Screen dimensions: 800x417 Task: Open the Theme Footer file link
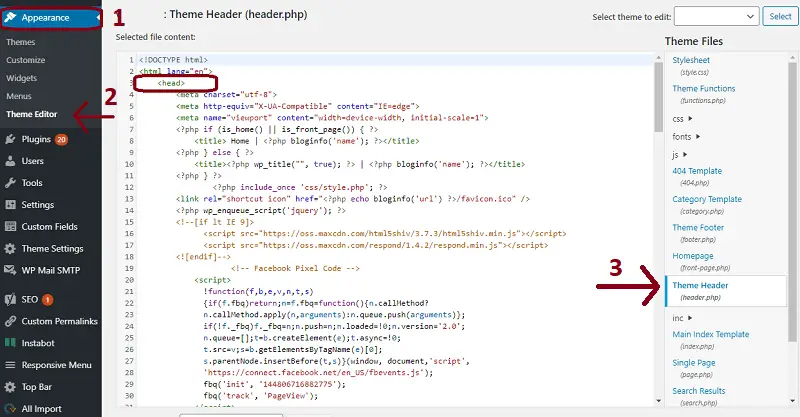tap(698, 228)
